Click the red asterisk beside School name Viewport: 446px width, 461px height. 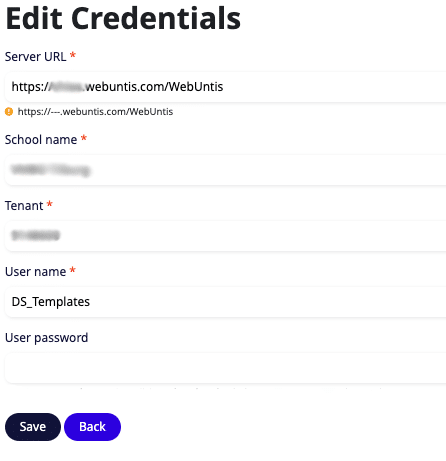pyautogui.click(x=84, y=138)
